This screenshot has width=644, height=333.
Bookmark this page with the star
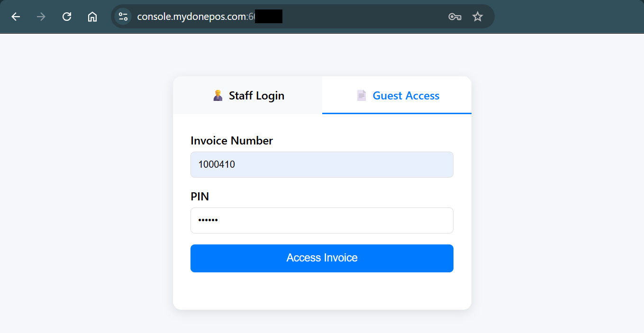click(478, 17)
